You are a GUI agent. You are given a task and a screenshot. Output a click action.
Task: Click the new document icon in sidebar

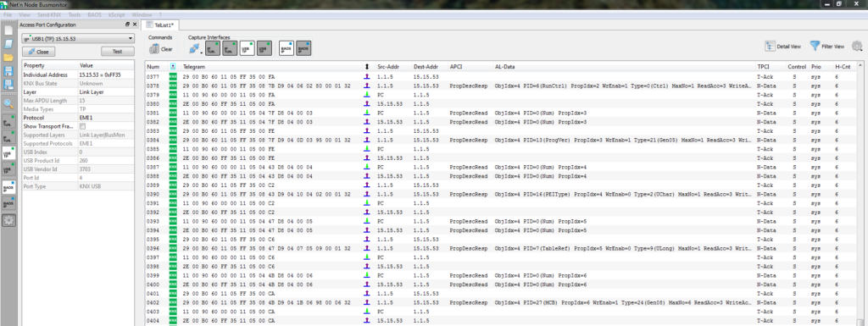(8, 30)
